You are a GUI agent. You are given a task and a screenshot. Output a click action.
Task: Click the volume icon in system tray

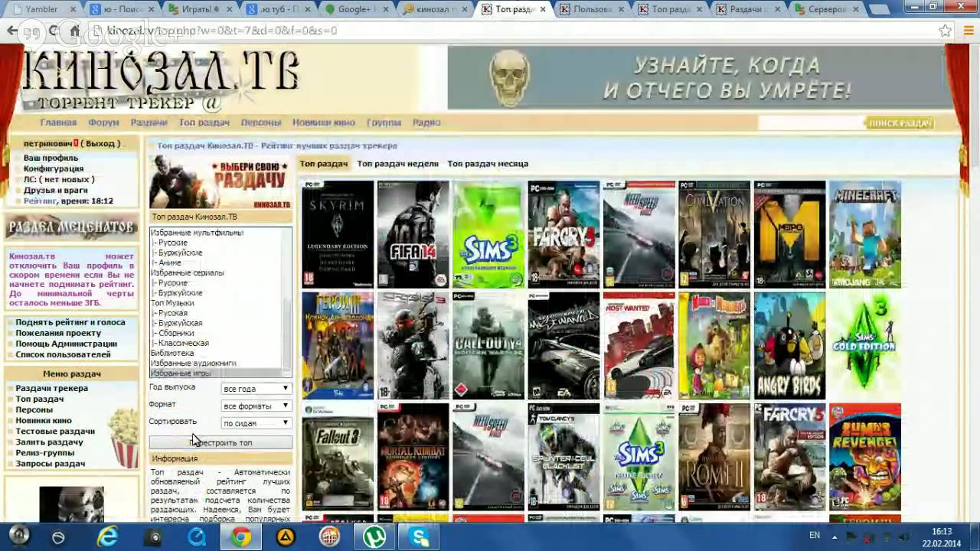pyautogui.click(x=903, y=537)
